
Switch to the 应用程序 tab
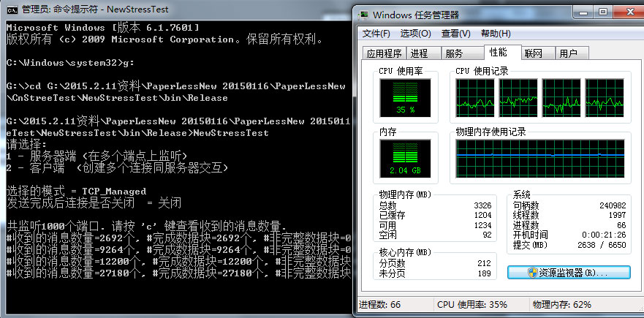[384, 53]
